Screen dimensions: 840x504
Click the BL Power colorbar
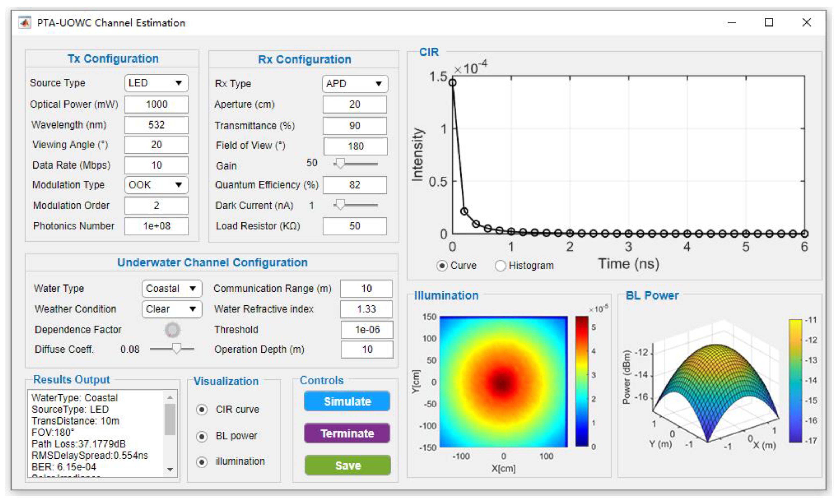point(795,380)
